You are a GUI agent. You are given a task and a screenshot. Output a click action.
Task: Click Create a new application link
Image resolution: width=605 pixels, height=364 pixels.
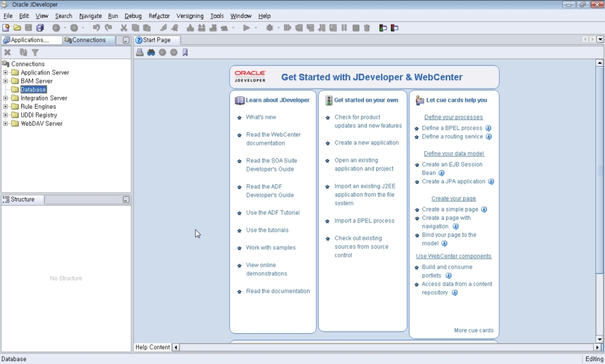[366, 142]
